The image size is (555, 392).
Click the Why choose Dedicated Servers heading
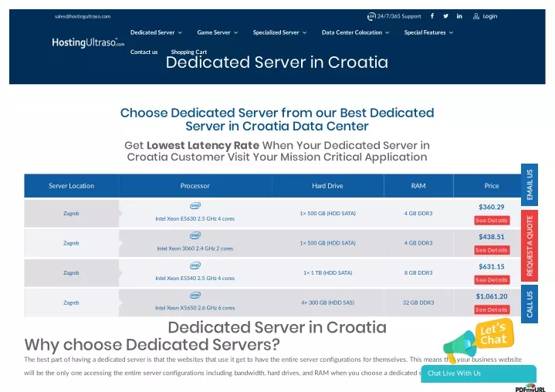tap(152, 345)
